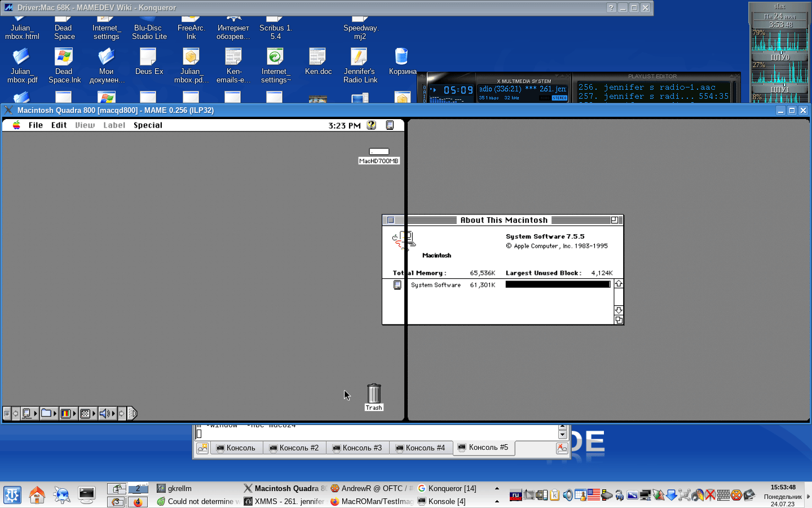Open the File Sharing folder module in Control Strip
Viewport: 812px width, 508px height.
click(48, 414)
